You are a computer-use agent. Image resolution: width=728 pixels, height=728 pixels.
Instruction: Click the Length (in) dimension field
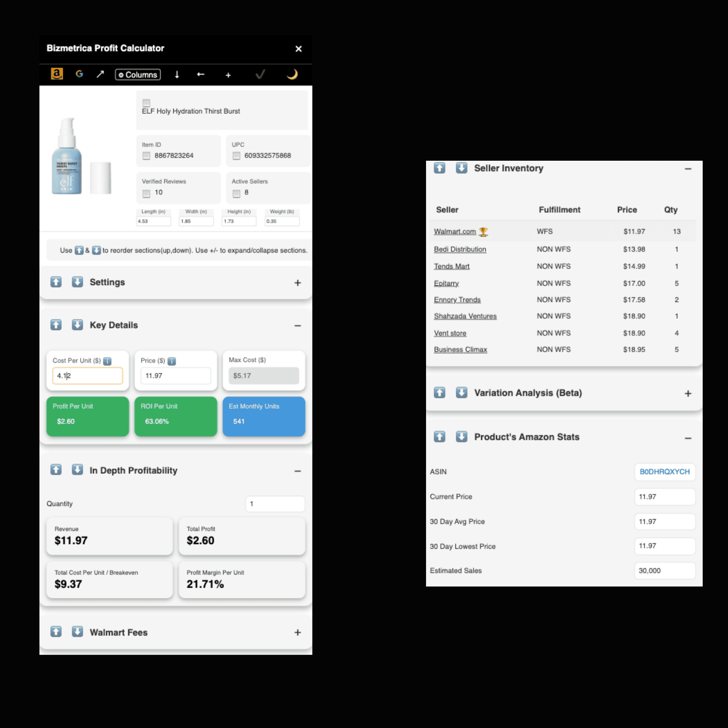[153, 221]
